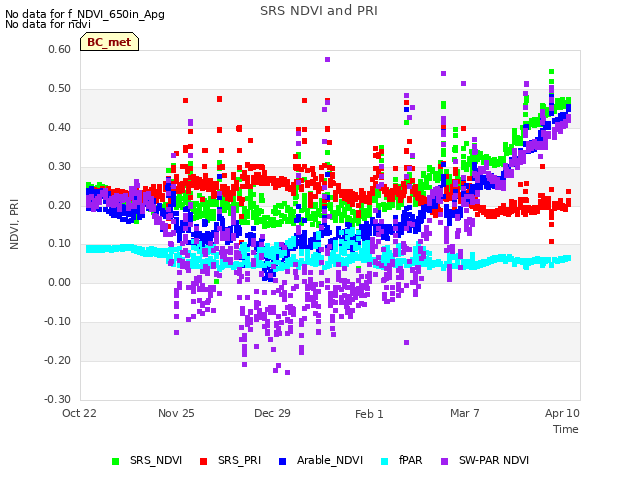
Task: Select the SRS_NDVI legend label
Action: pyautogui.click(x=156, y=460)
